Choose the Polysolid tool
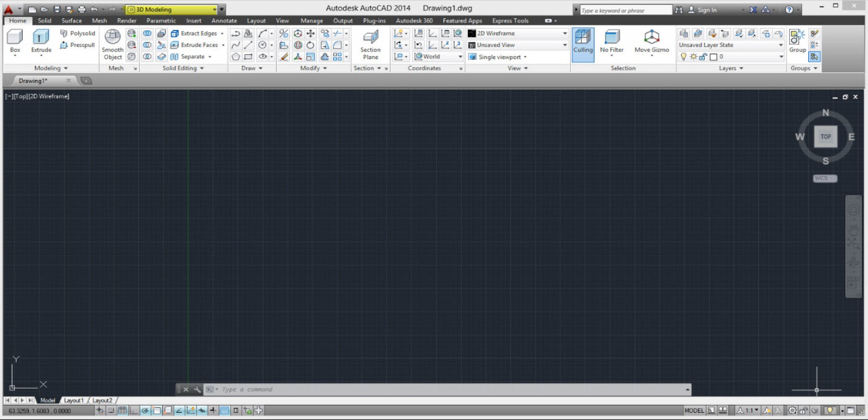Viewport: 868px width, 420px height. point(77,33)
